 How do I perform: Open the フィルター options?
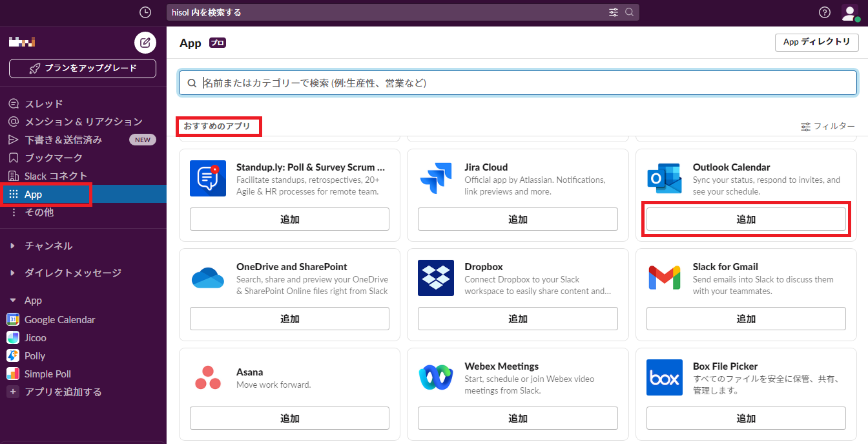[x=827, y=127]
